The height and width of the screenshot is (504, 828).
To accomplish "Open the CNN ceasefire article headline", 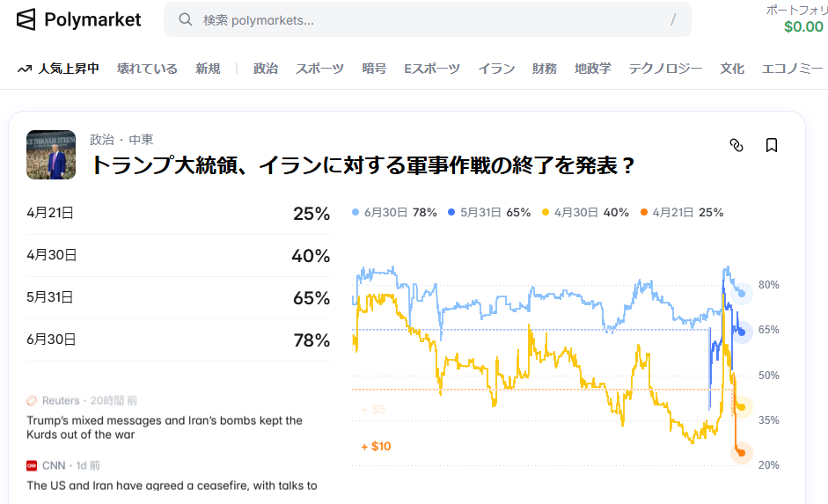I will point(172,486).
